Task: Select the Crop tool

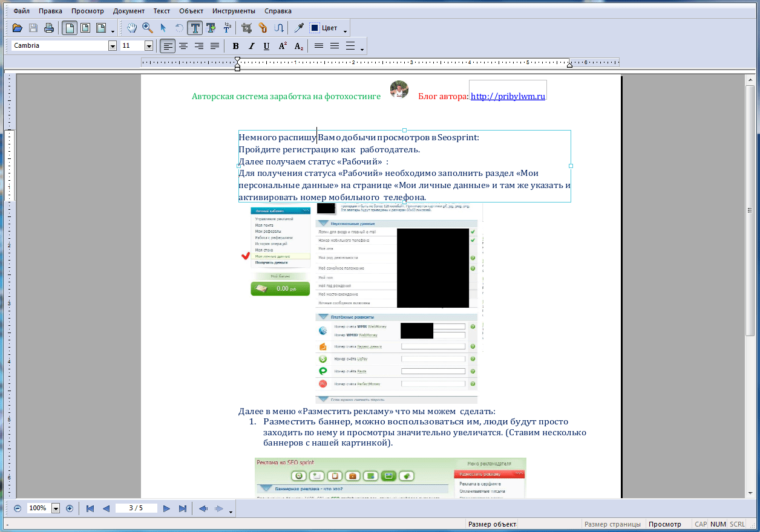Action: click(x=246, y=28)
